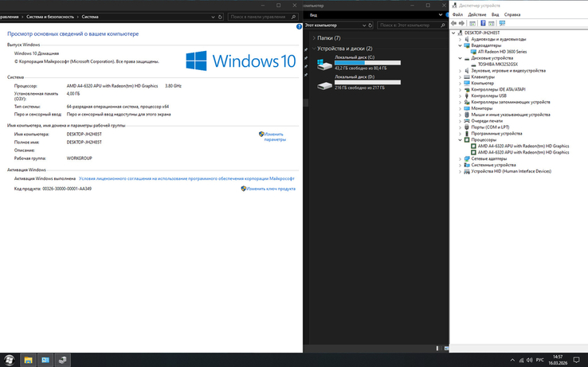Click the scan hardware monitor icon in Device Manager toolbar
This screenshot has width=588, height=367.
[x=502, y=23]
